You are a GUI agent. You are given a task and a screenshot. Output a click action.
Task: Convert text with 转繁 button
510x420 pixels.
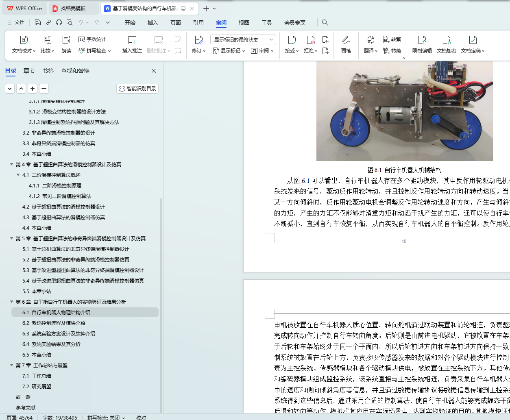[392, 39]
